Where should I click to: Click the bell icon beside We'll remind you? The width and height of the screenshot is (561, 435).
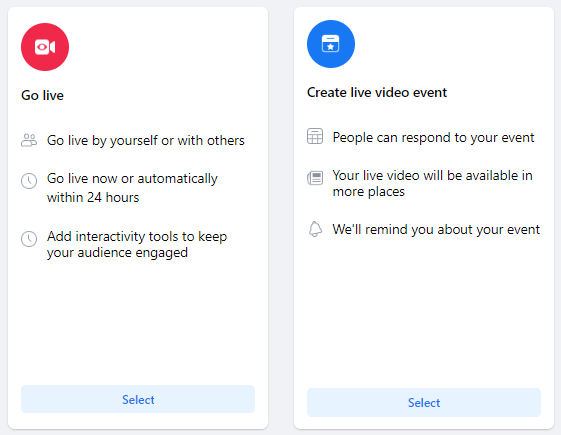(315, 229)
